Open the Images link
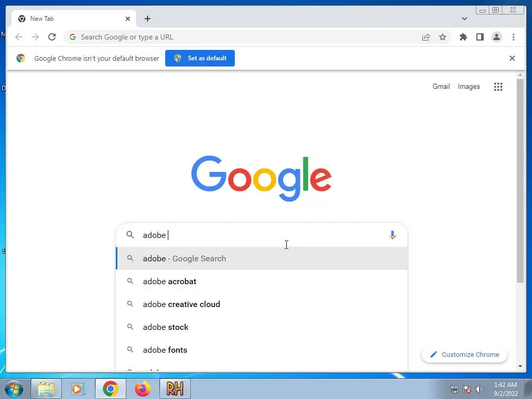 point(469,87)
